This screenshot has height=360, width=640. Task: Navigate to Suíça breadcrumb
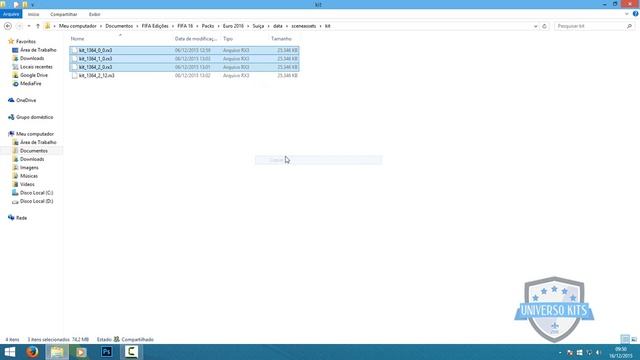(258, 26)
